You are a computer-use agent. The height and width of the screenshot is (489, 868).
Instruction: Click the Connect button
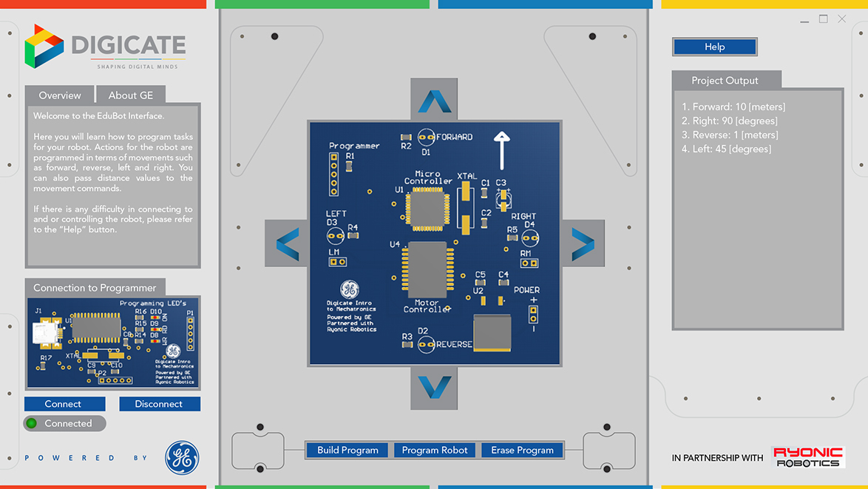click(x=65, y=404)
